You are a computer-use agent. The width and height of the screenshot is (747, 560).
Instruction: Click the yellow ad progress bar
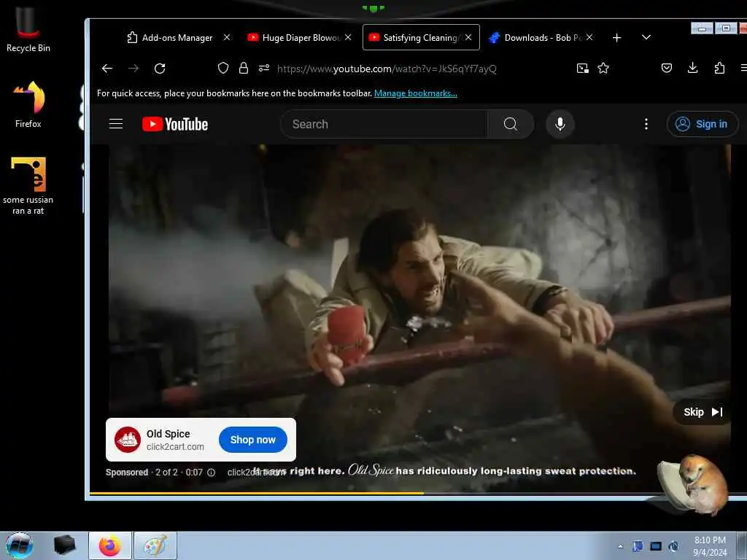click(x=256, y=494)
